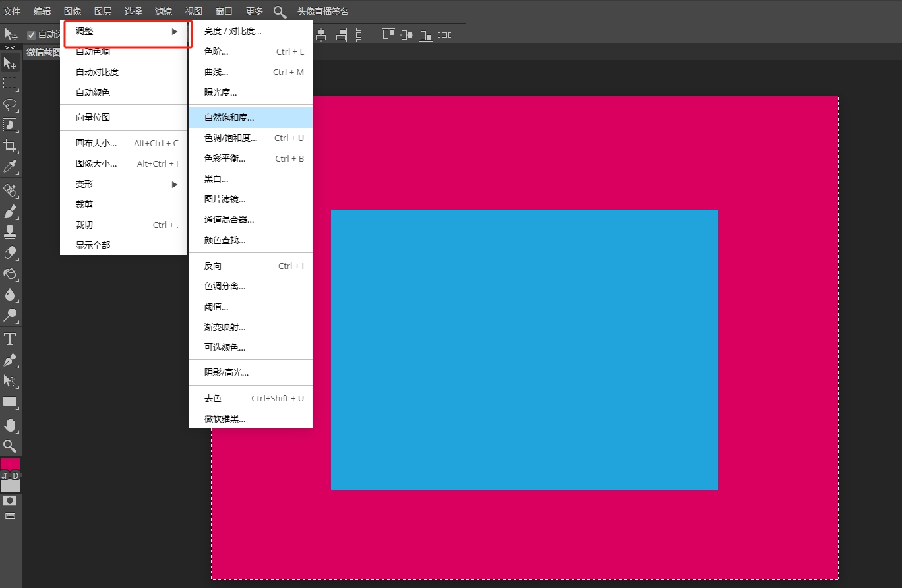Screen dimensions: 902x588
Task: Select the Type tool
Action: (9, 339)
